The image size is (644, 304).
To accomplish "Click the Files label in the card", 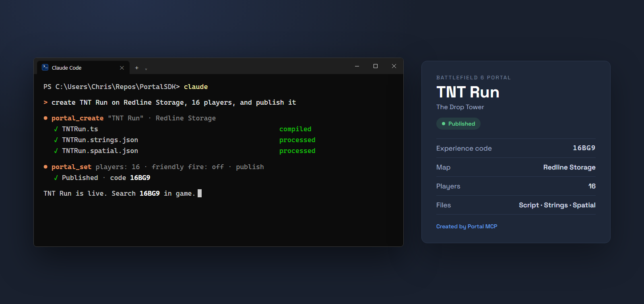I will pos(444,205).
